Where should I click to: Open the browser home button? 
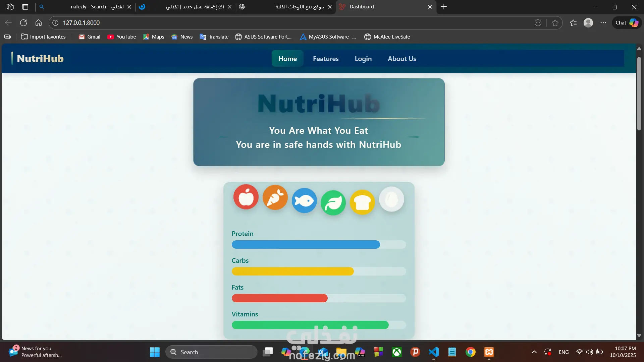point(39,23)
